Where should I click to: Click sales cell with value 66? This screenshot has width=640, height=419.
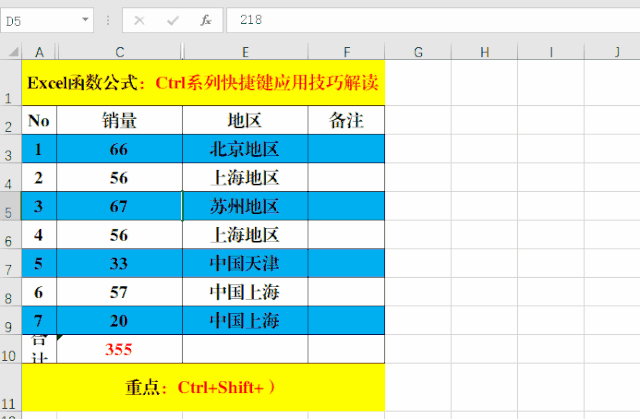120,149
